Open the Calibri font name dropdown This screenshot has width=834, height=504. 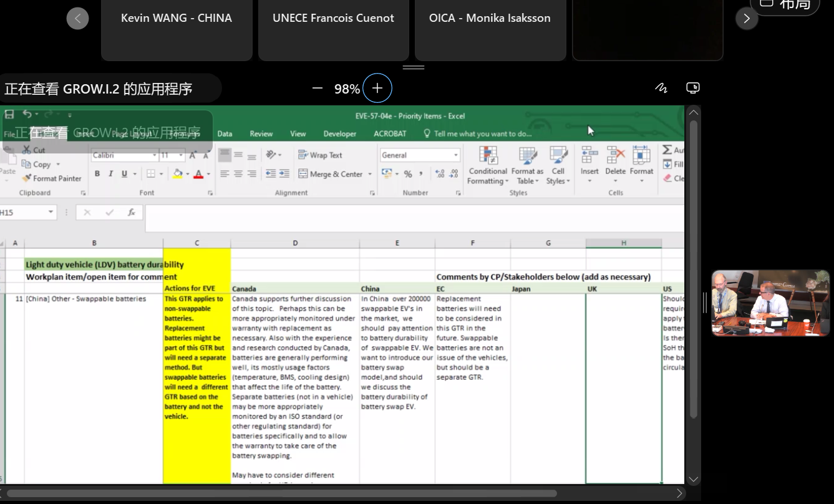[x=155, y=155]
